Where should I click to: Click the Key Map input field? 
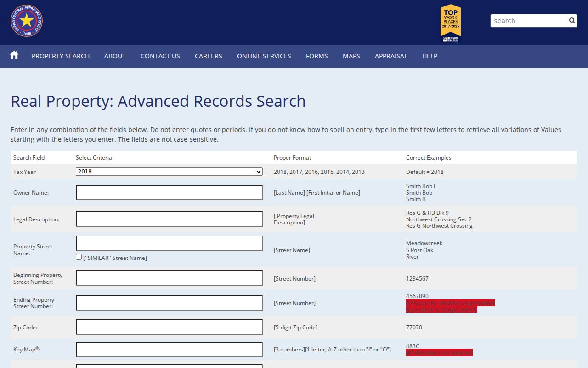(x=169, y=349)
